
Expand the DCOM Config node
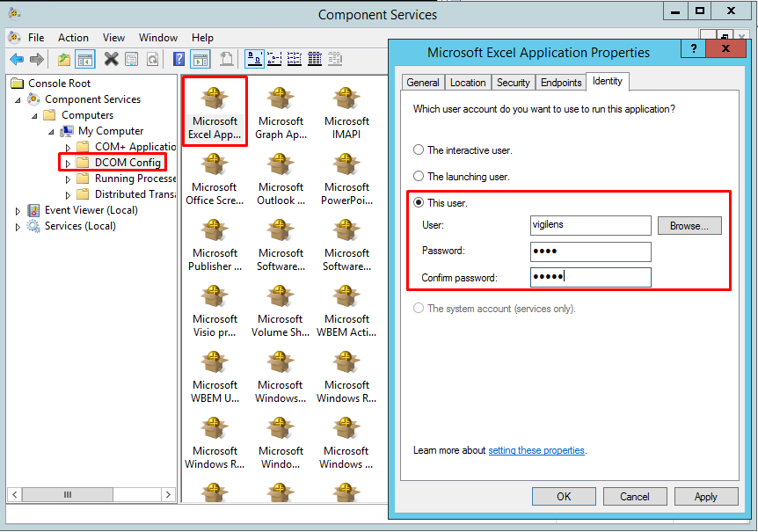[68, 164]
